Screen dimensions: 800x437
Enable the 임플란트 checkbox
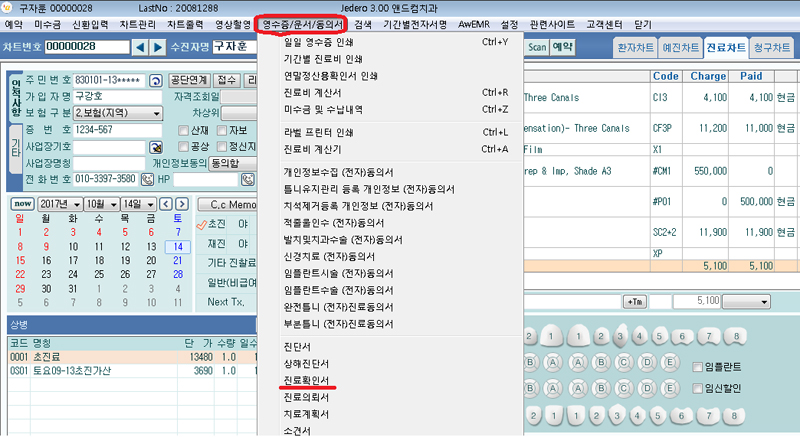[x=698, y=366]
